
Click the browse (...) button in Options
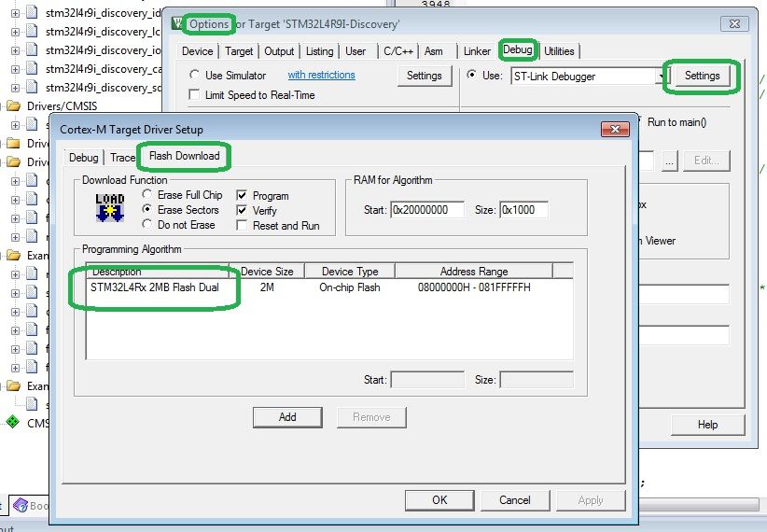pyautogui.click(x=670, y=161)
